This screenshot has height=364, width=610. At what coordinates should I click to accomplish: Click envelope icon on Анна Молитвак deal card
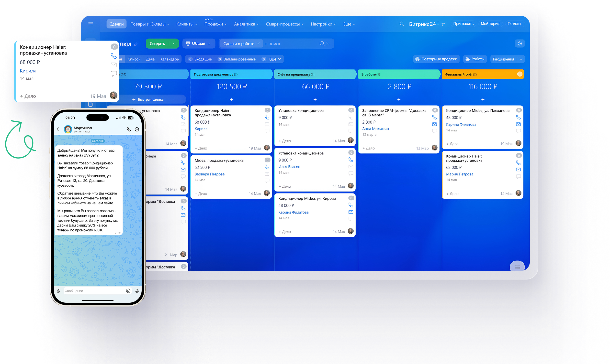[434, 124]
